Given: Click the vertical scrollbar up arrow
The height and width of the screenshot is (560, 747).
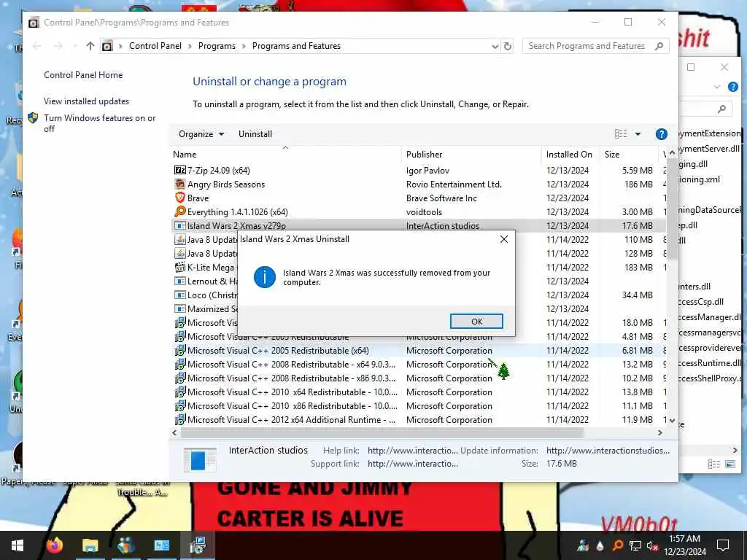Looking at the screenshot, I should point(672,153).
